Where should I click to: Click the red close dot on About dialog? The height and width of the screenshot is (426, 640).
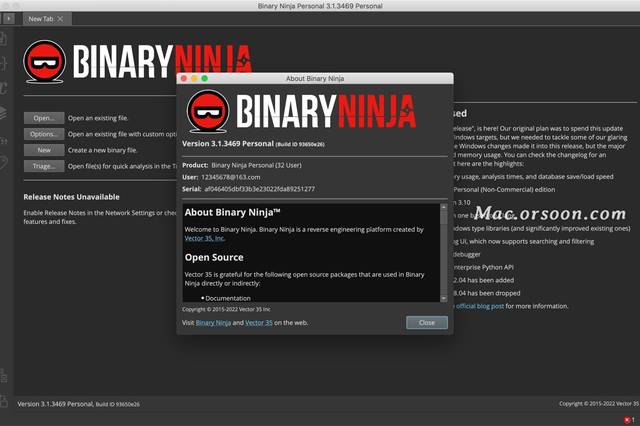click(184, 78)
